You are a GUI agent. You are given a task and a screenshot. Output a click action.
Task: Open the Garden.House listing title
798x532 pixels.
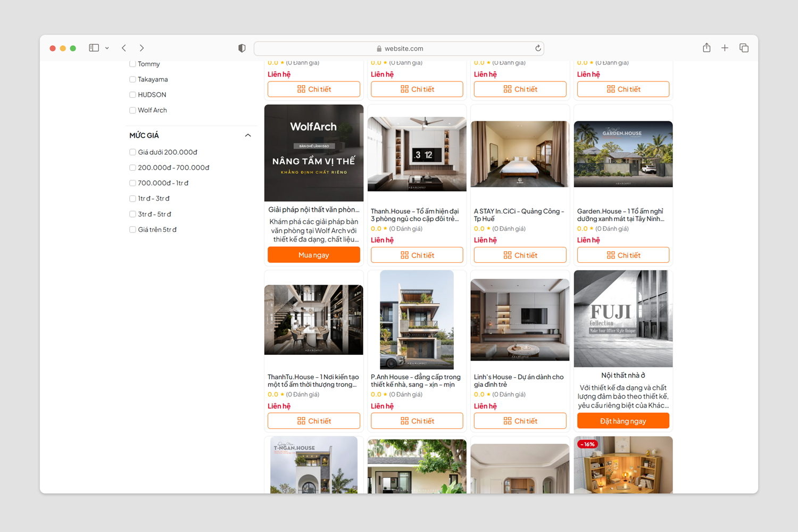(x=621, y=215)
